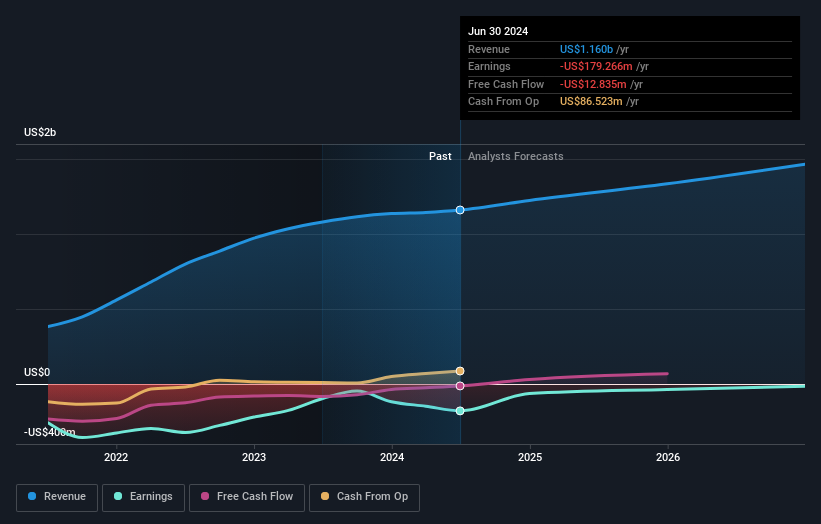Click the blue Revenue legend dot

(x=32, y=496)
